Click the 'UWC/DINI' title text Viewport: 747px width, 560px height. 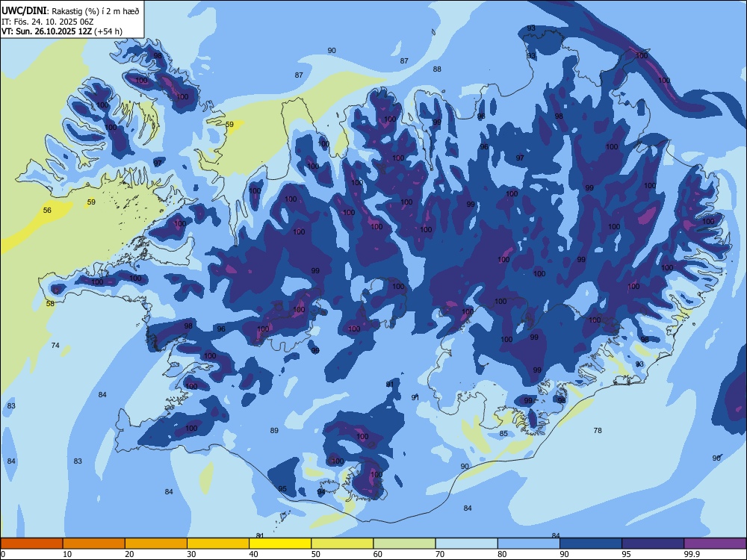24,11
